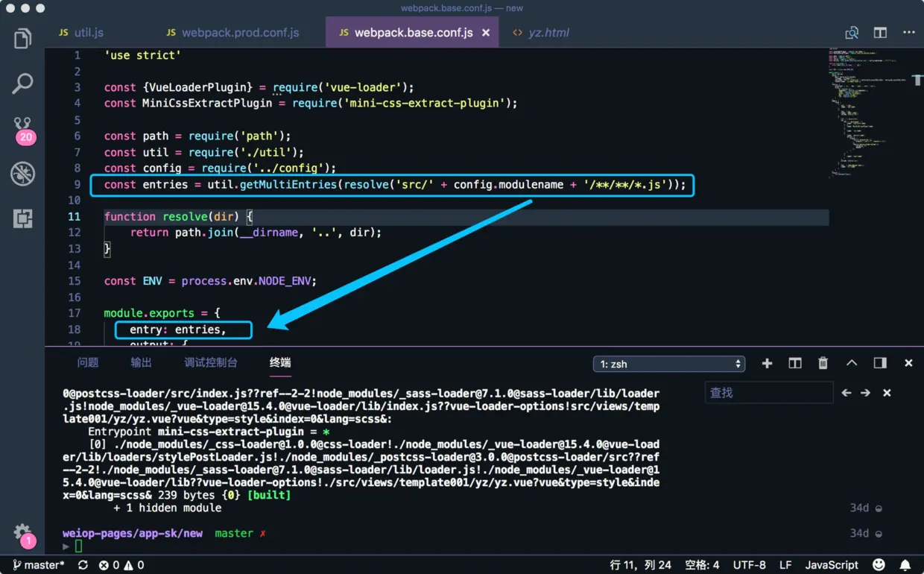Viewport: 924px width, 574px height.
Task: Click 'module.exports' on line 17
Action: (149, 314)
